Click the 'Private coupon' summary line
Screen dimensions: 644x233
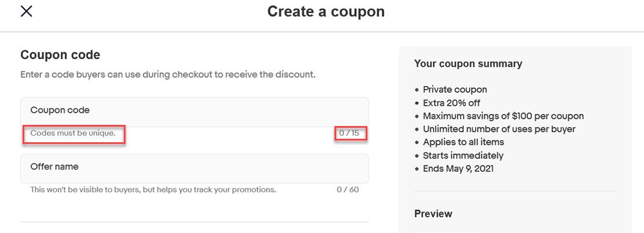coord(455,90)
